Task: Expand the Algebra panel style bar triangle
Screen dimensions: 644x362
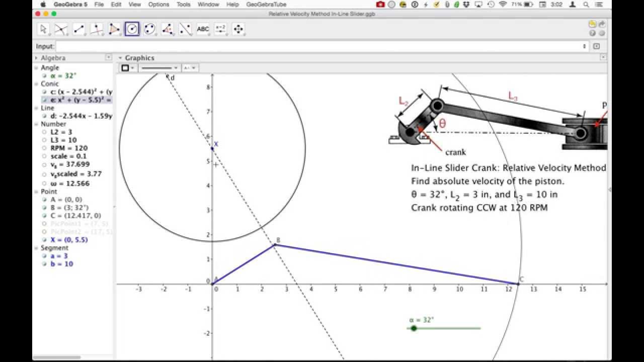Action: click(37, 58)
